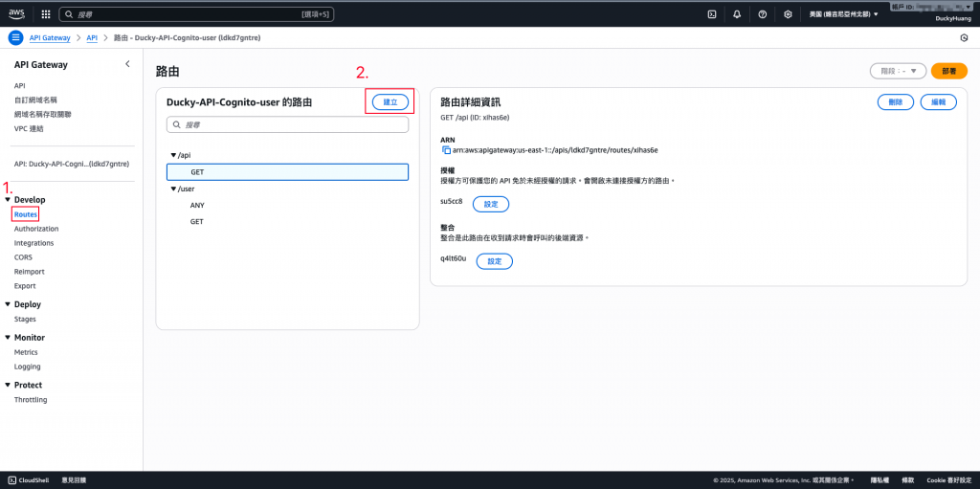Viewport: 980px width, 489px height.
Task: Click the 建立 button to create route
Action: coord(390,102)
